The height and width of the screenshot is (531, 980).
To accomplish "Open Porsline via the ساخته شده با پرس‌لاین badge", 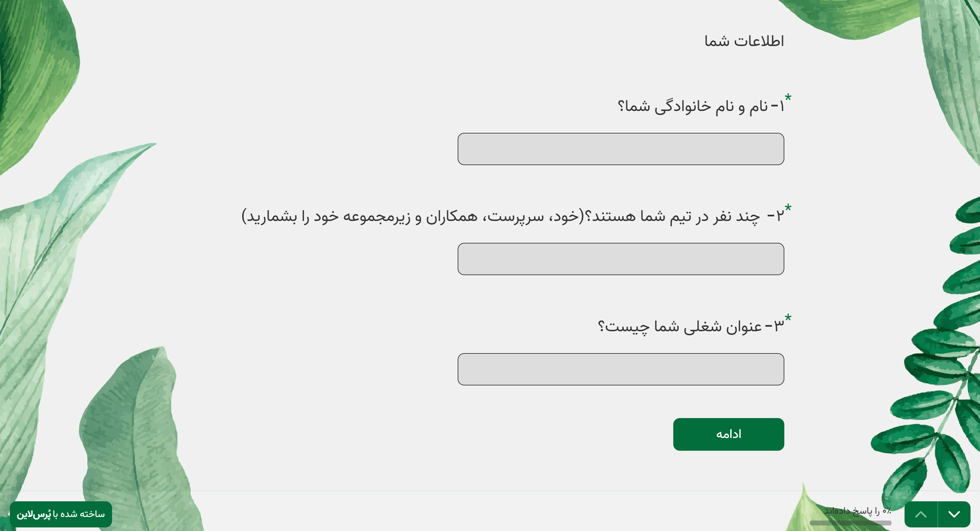I will click(61, 514).
